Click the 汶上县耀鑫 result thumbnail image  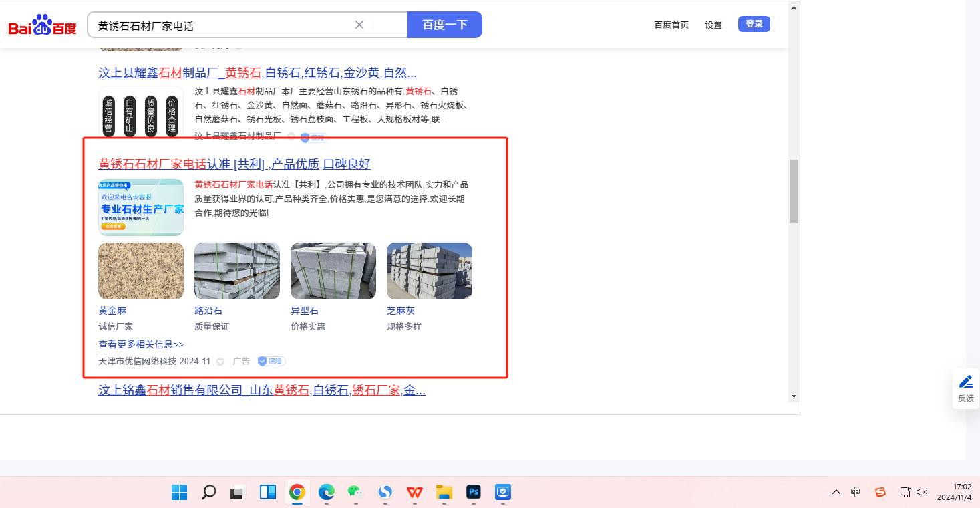pos(141,112)
